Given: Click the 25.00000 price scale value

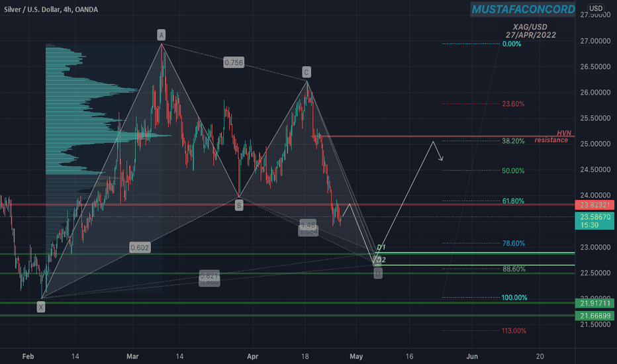Looking at the screenshot, I should [x=595, y=144].
